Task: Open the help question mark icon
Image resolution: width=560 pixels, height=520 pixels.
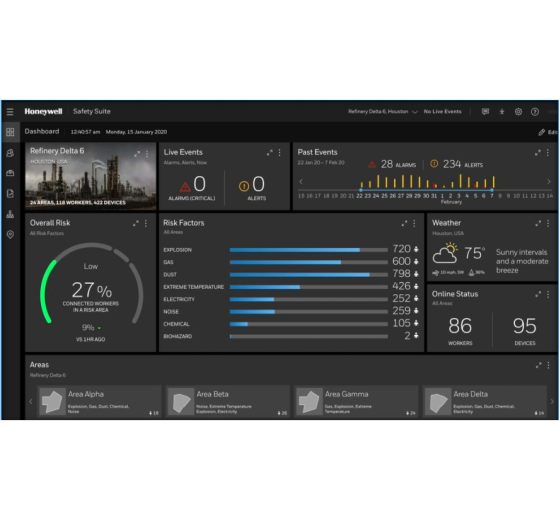Action: (x=535, y=112)
